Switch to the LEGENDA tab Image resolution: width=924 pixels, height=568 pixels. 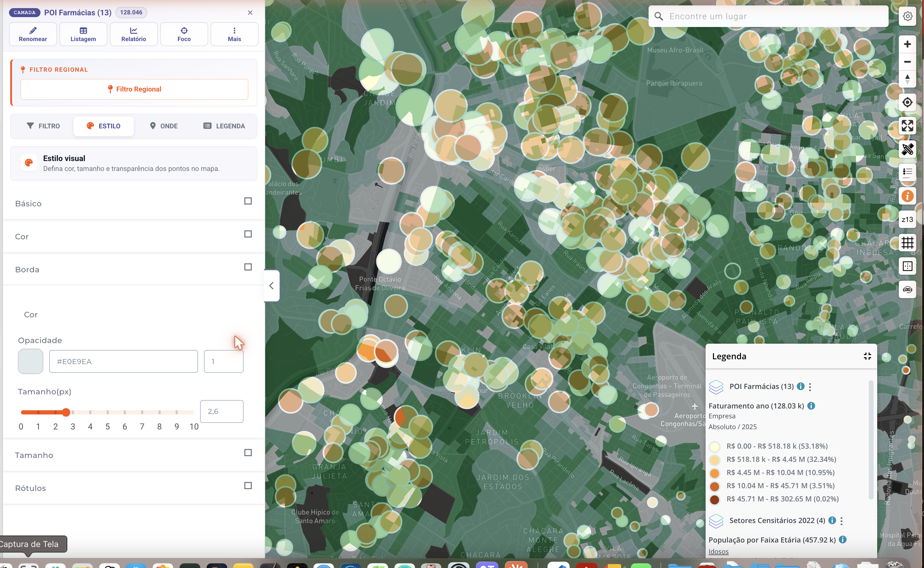tap(224, 126)
